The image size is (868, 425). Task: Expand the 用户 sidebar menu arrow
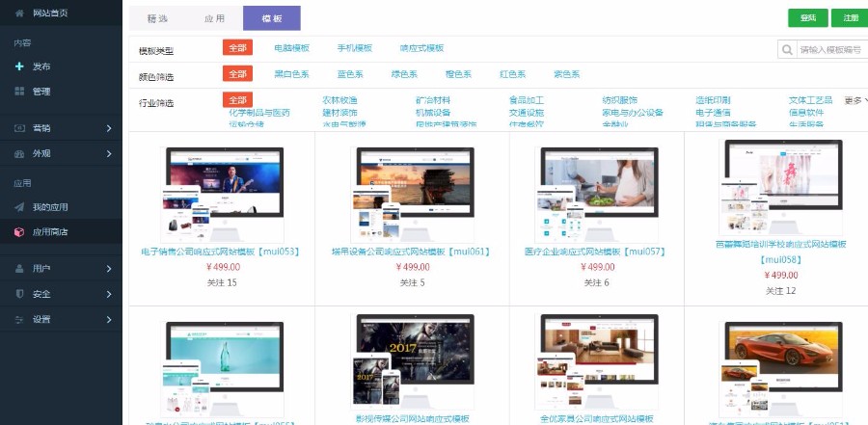click(x=109, y=268)
